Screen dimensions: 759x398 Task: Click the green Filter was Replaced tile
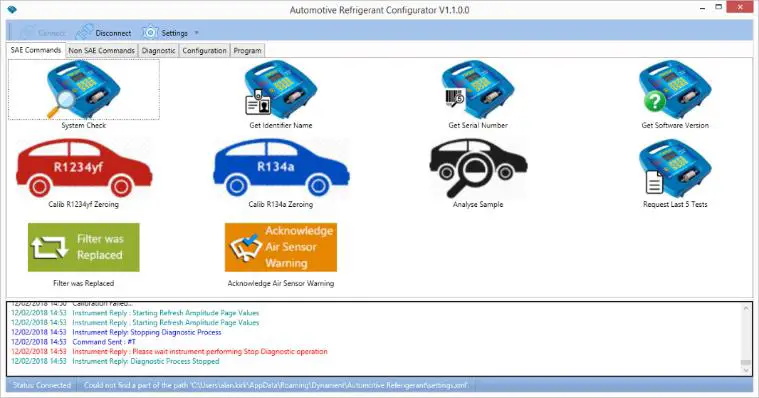[x=84, y=247]
